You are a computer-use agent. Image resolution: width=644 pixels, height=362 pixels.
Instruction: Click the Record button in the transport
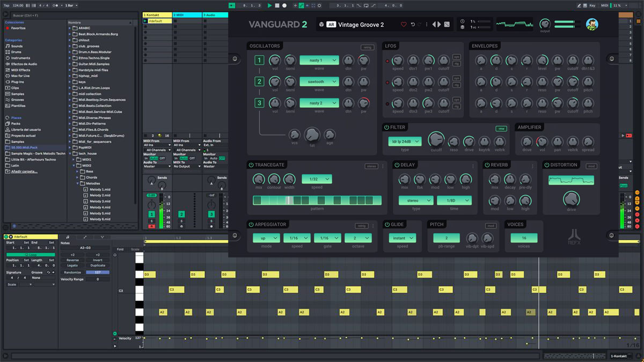point(284,5)
